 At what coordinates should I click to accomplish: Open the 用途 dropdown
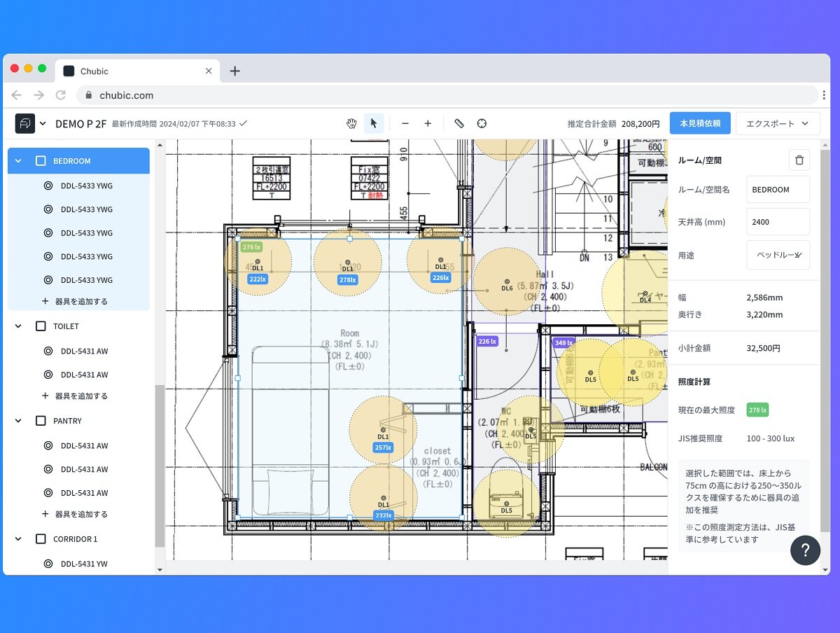(778, 255)
